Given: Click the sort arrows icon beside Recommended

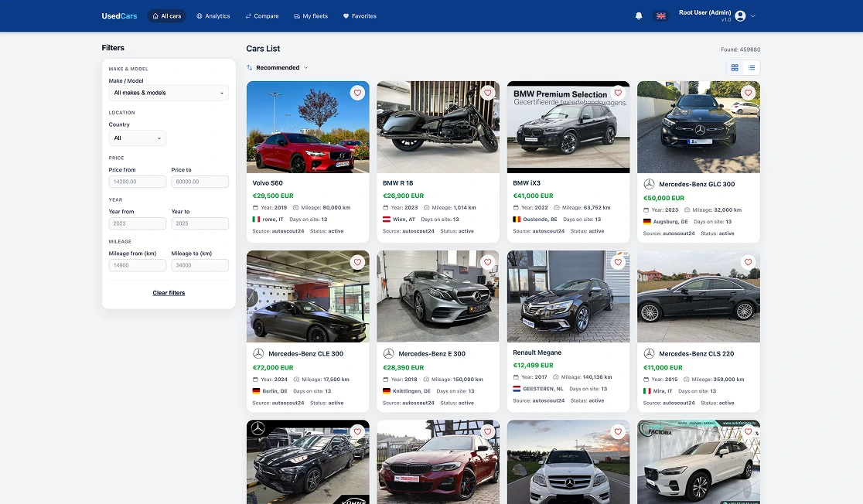Looking at the screenshot, I should point(249,68).
